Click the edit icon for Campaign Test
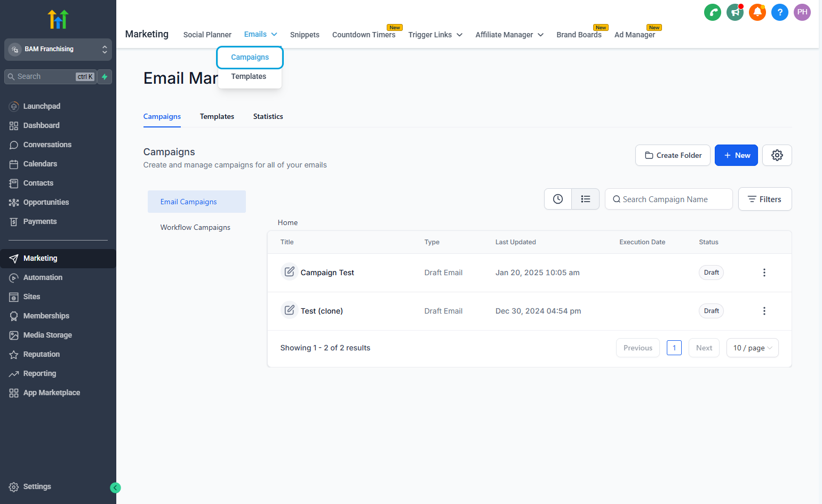 289,272
